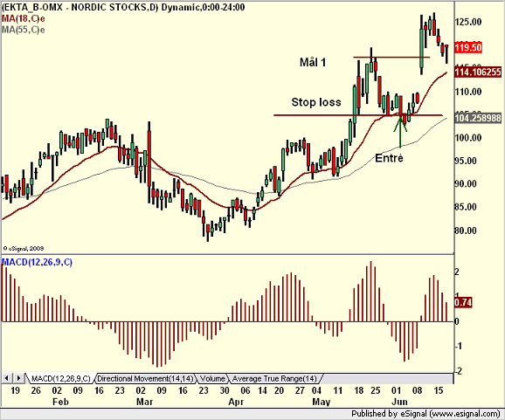Click the 110.00 price axis label
Screen dimensions: 505x420
click(x=468, y=92)
